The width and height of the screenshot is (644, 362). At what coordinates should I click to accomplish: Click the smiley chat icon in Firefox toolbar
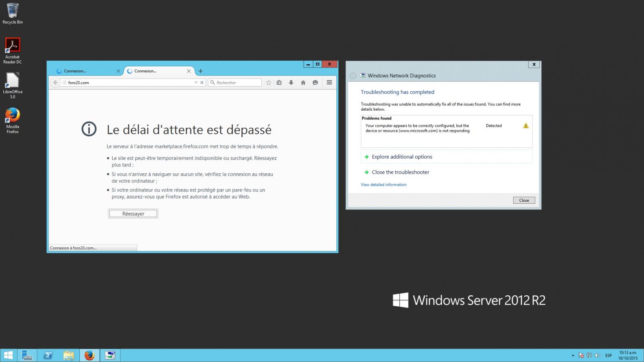[x=315, y=83]
